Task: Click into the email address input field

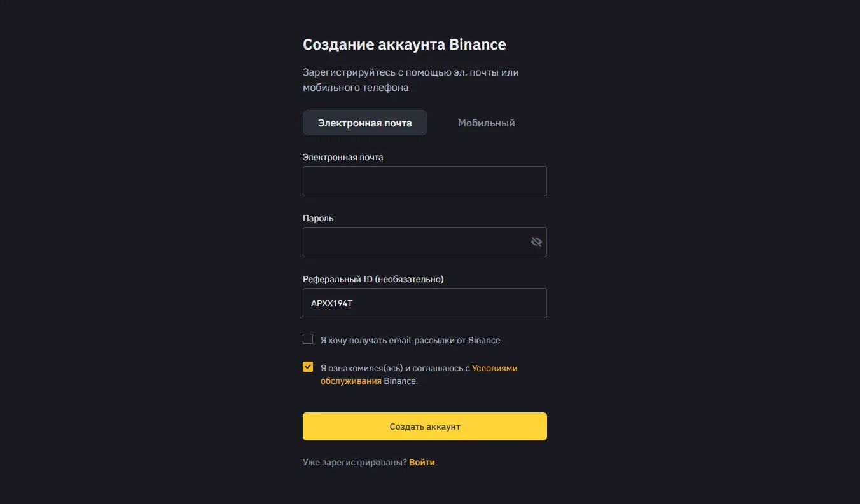Action: (x=424, y=181)
